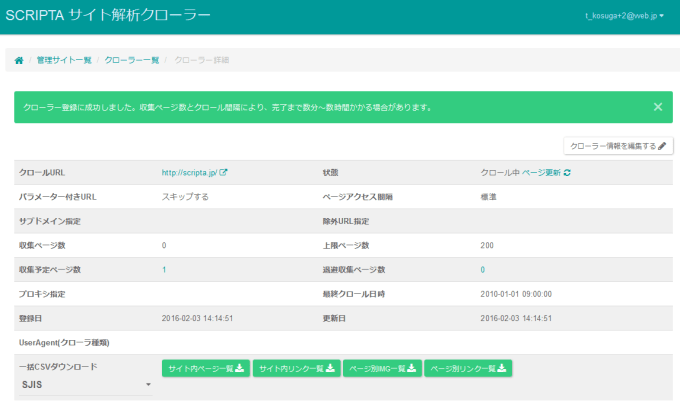This screenshot has width=680, height=404.
Task: Click the pencil icon on the edit button
Action: tap(662, 146)
